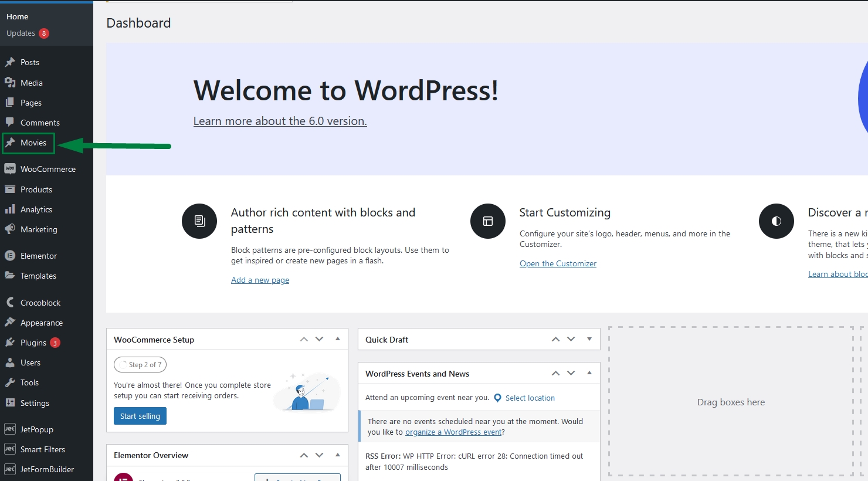Click the Start Customizing heading
868x481 pixels.
[x=565, y=212]
